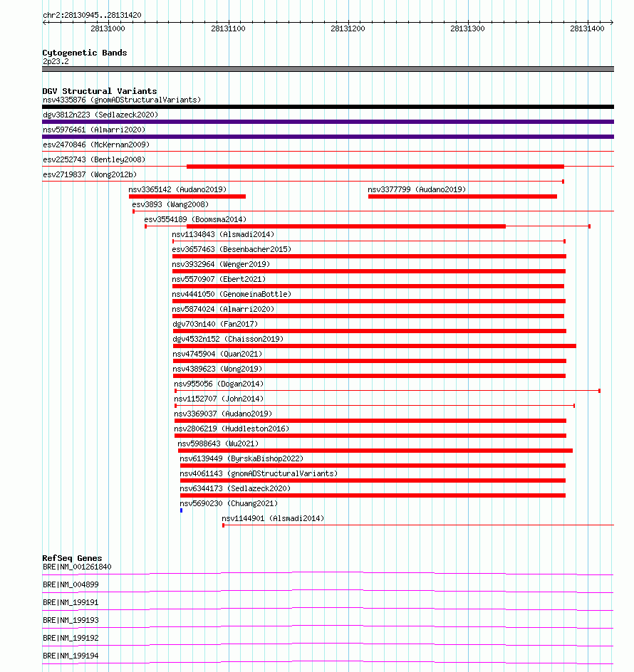Click the red nsv3377799 variant bar

tap(462, 196)
